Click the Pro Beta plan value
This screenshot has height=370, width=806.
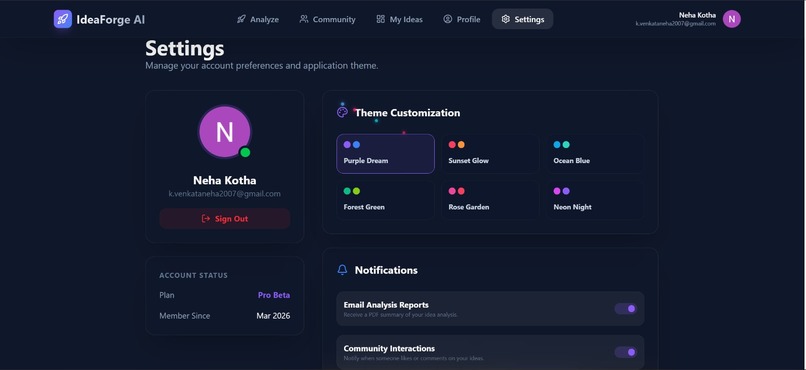click(274, 295)
